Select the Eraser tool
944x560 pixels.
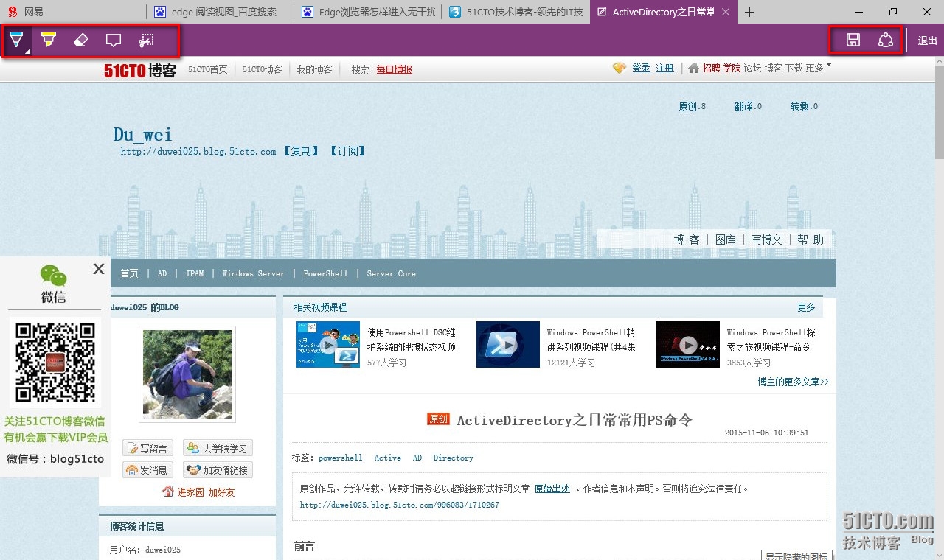coord(81,41)
